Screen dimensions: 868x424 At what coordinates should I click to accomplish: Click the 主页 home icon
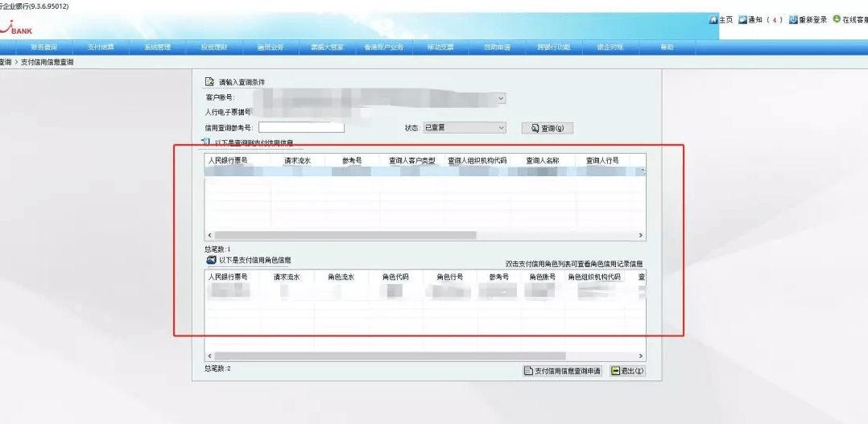pos(713,20)
